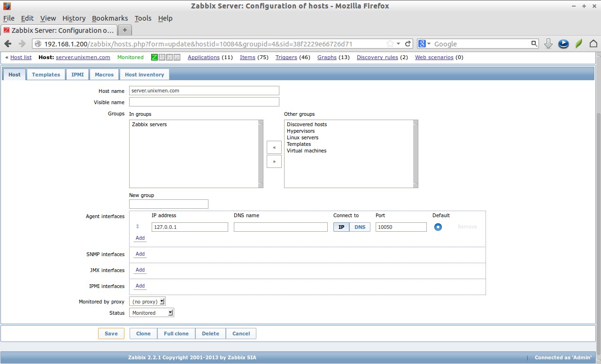Open the Help menu
Screen dimensions: 601x364
click(x=165, y=18)
